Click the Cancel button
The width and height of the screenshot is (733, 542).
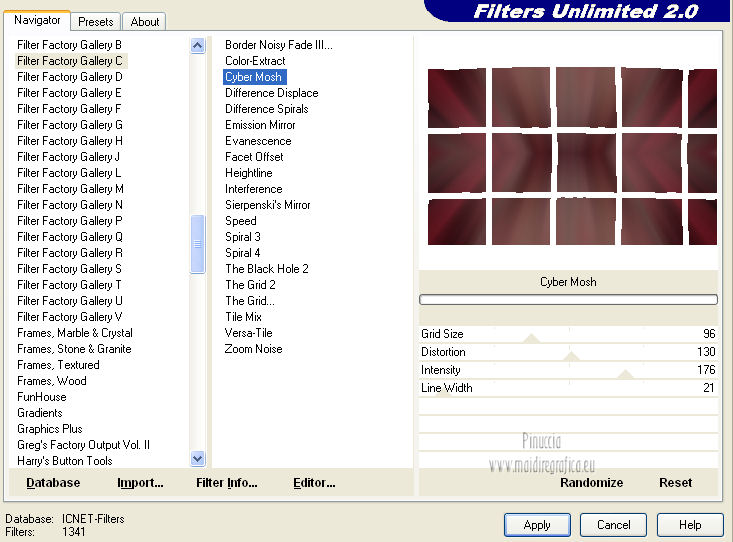coord(613,525)
